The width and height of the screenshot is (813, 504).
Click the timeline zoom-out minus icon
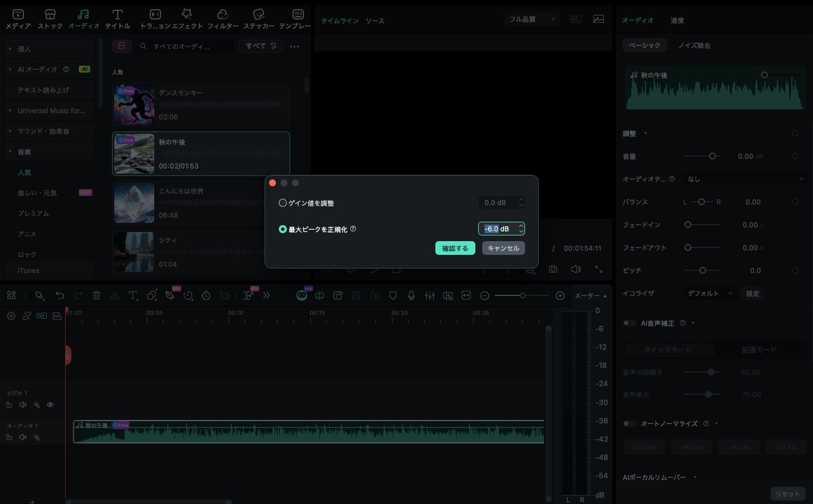484,295
